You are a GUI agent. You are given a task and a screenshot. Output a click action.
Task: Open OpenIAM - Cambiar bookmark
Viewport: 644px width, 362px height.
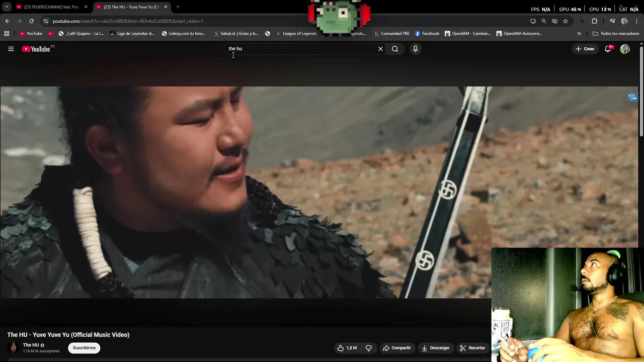[x=468, y=34]
